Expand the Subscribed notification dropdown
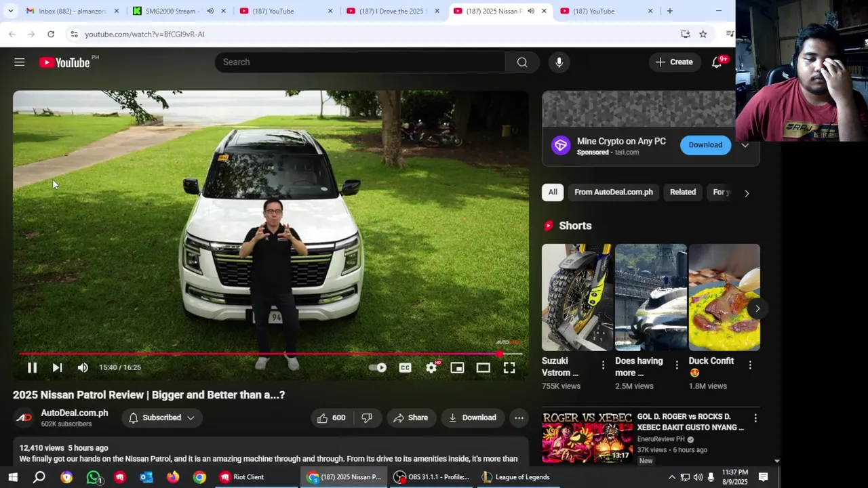The height and width of the screenshot is (488, 868). 161,418
